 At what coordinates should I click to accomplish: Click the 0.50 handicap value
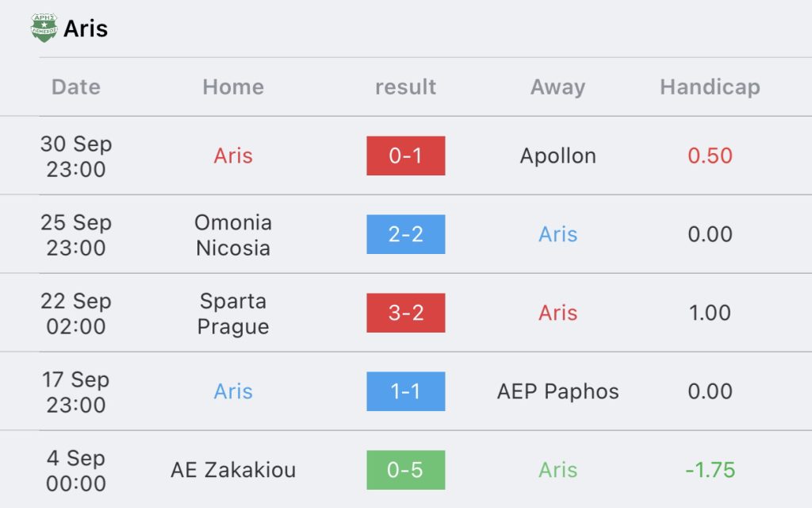click(710, 156)
